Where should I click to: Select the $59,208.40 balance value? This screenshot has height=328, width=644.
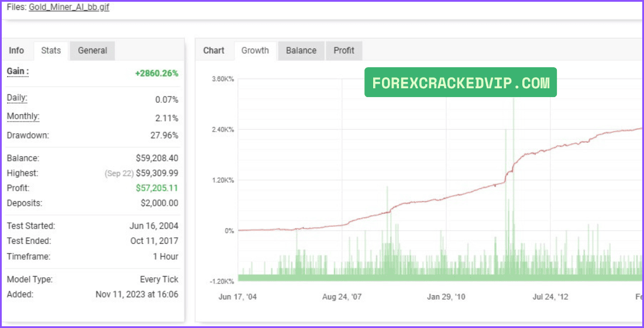[157, 158]
